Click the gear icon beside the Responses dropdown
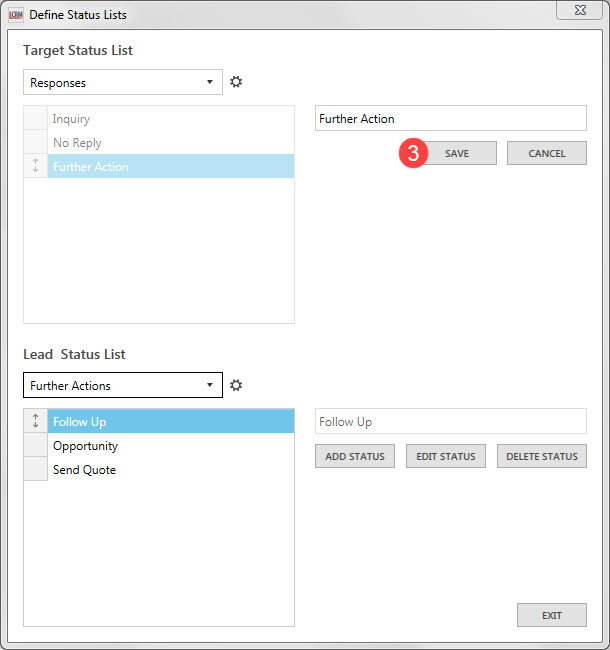The width and height of the screenshot is (610, 650). 237,82
